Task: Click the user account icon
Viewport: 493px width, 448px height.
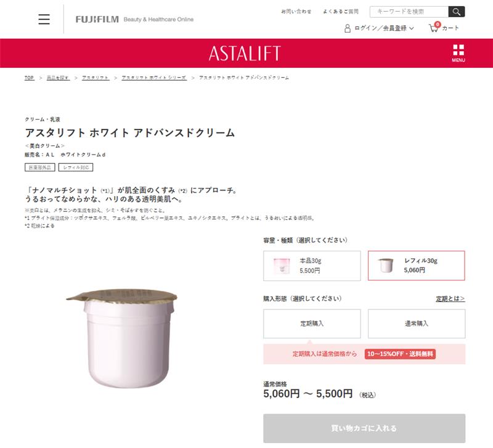Action: tap(348, 28)
